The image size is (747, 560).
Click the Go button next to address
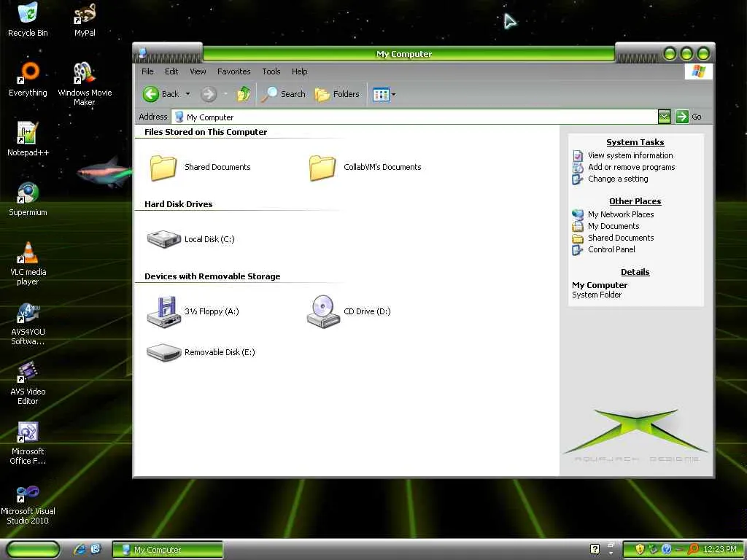click(x=689, y=117)
